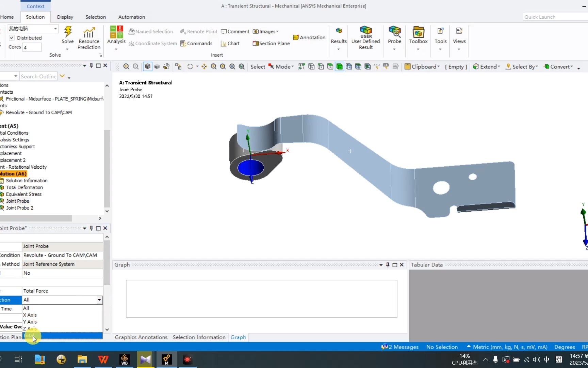Insert a User Defined Result

coord(366,38)
